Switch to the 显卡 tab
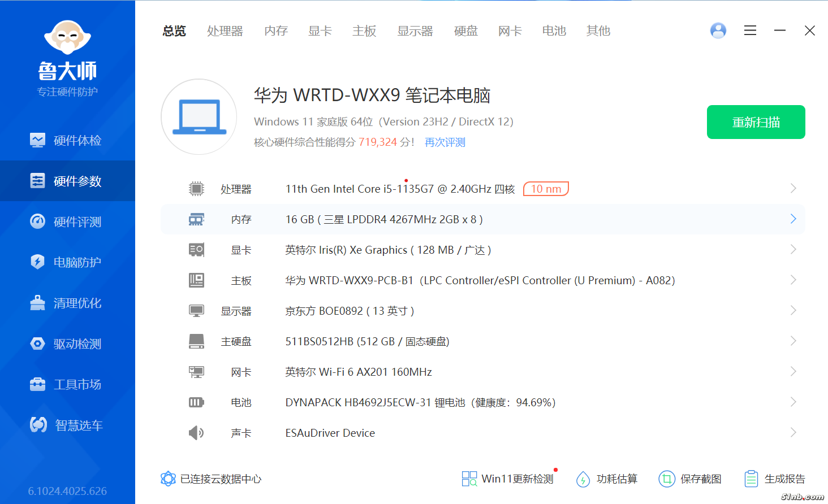 pos(320,31)
